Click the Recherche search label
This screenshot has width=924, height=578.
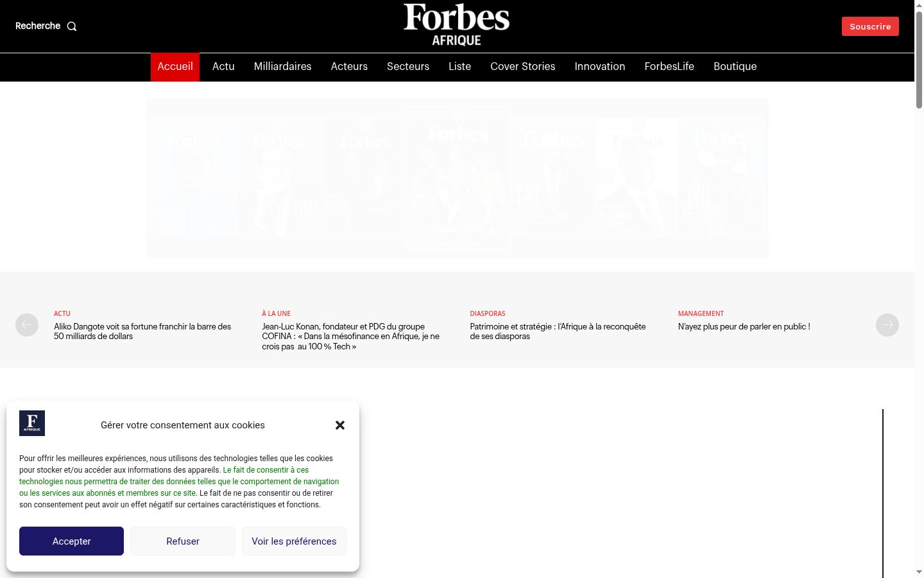pyautogui.click(x=38, y=26)
